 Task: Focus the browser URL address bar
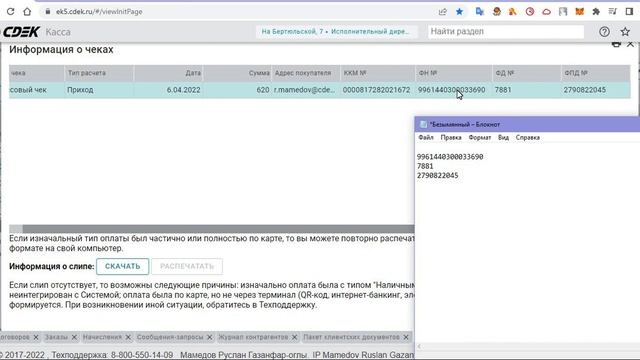237,12
